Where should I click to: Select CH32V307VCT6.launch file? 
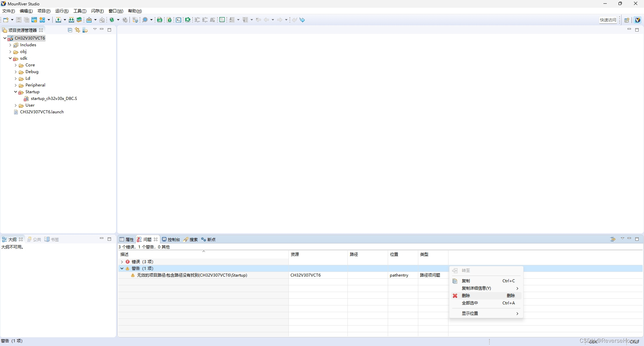pyautogui.click(x=39, y=112)
